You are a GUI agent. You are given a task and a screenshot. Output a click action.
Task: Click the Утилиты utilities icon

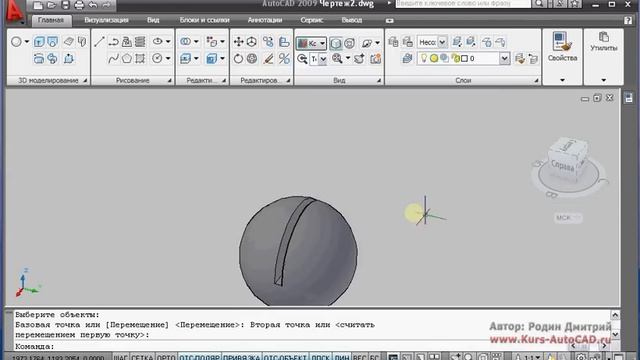coord(603,37)
